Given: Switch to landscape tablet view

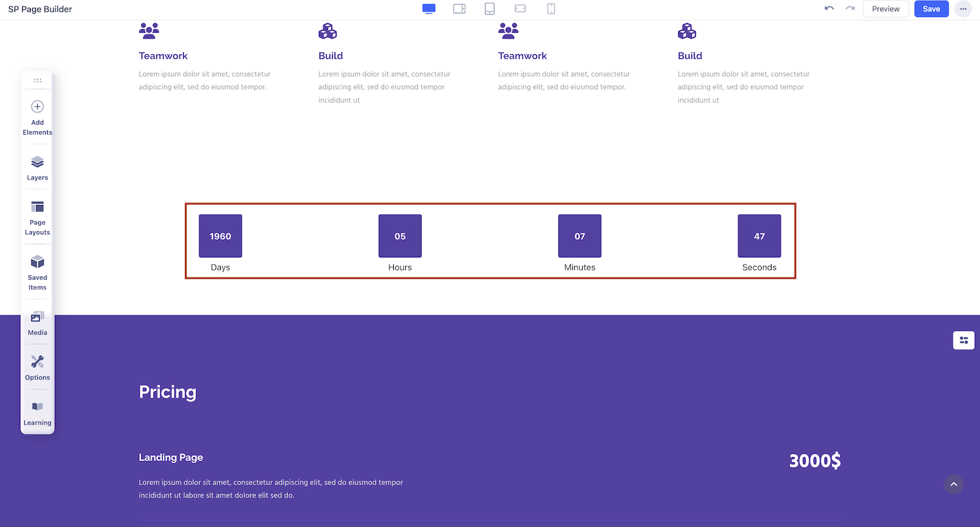Looking at the screenshot, I should click(x=459, y=8).
